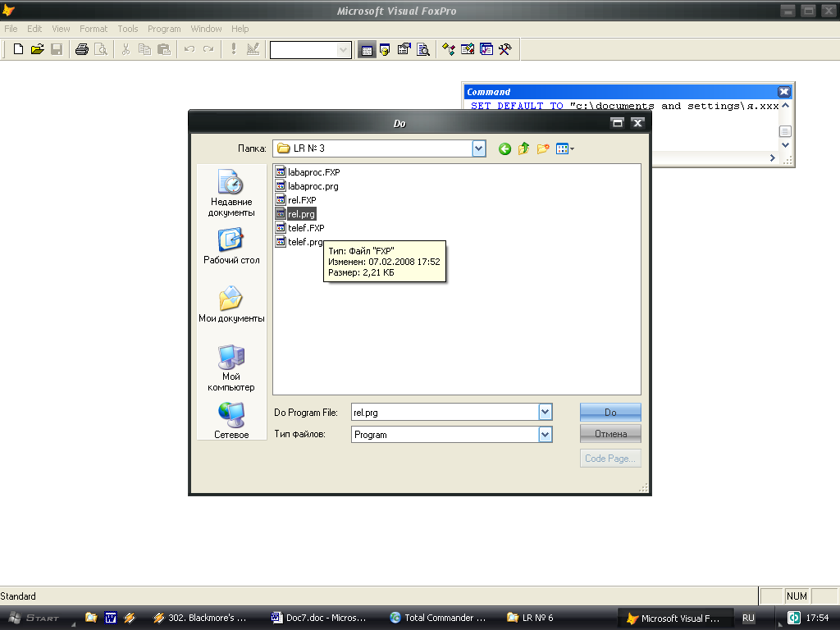Viewport: 840px width, 630px height.
Task: Select the labaproc.prg file
Action: coord(307,186)
